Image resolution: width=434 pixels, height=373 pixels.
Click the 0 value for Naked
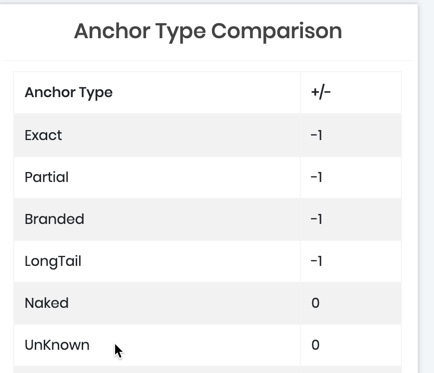(315, 303)
